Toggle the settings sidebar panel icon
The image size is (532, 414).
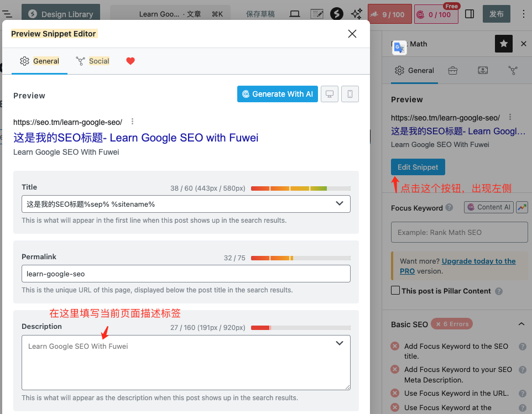(x=470, y=14)
